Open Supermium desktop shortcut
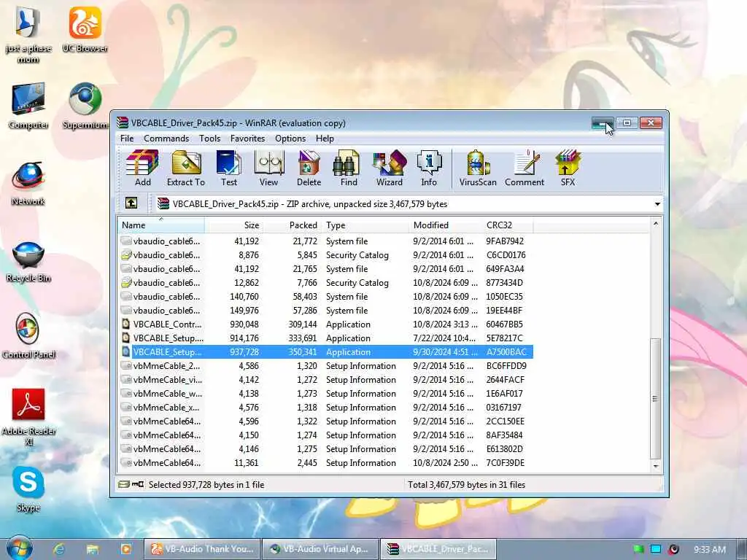This screenshot has height=560, width=747. click(x=85, y=106)
